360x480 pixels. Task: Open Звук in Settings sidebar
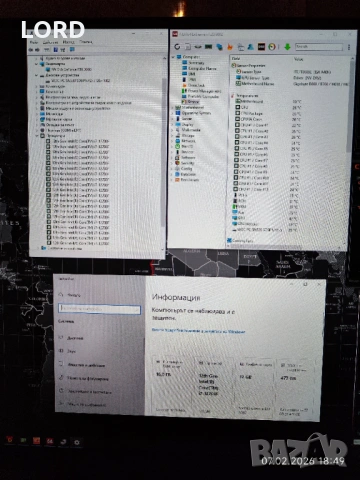[71, 351]
